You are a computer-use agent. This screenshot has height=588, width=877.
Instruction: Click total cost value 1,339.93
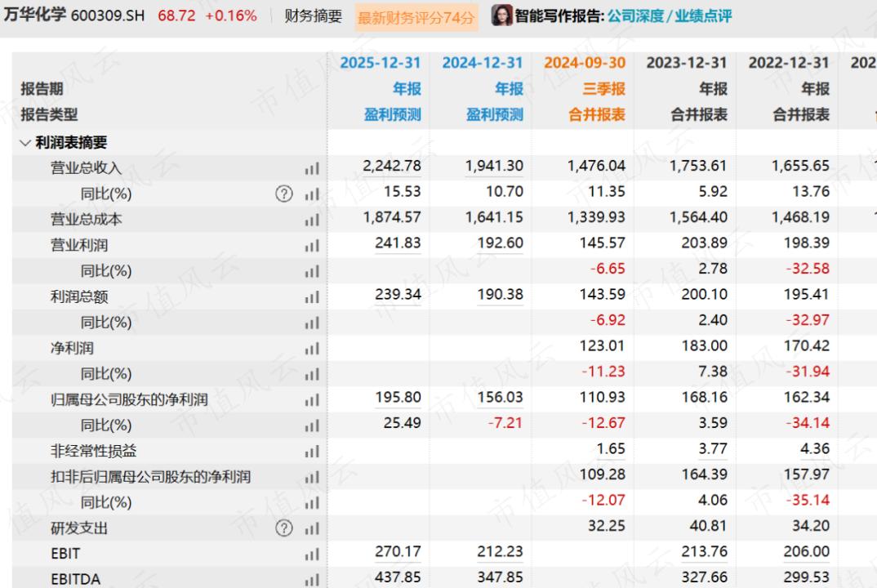(596, 217)
